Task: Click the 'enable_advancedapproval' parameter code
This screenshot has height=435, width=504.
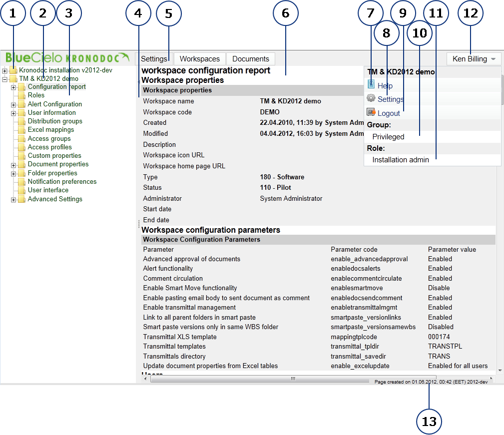Action: point(369,259)
